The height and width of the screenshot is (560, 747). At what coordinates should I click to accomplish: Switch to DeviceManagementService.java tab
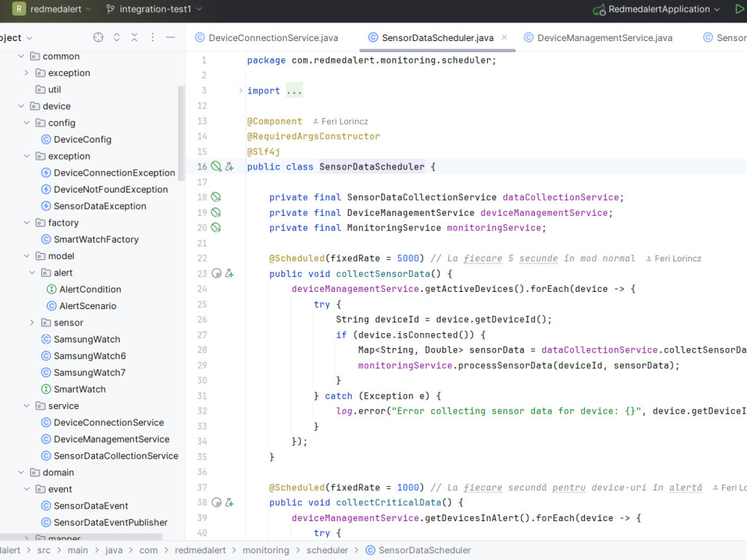tap(598, 37)
